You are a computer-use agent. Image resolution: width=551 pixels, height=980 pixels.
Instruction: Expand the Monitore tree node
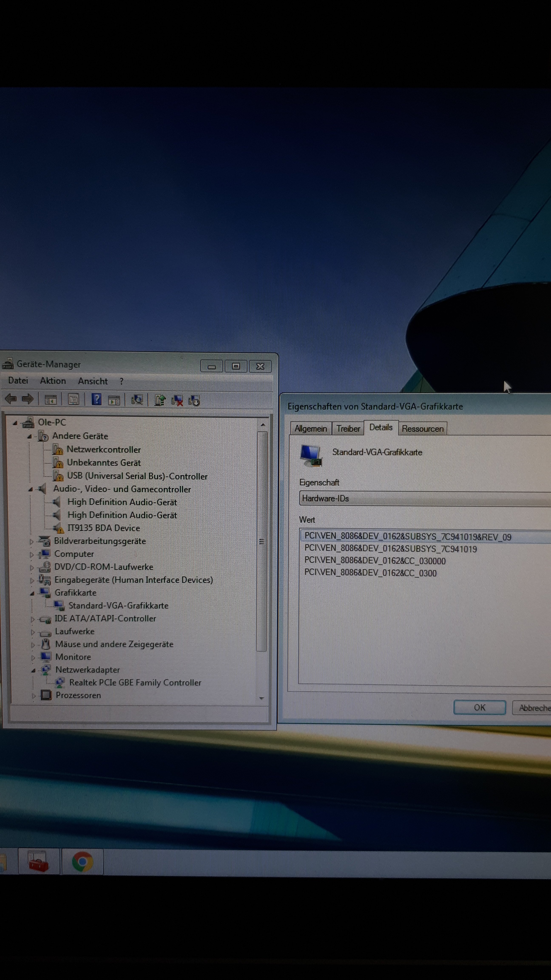pos(33,657)
